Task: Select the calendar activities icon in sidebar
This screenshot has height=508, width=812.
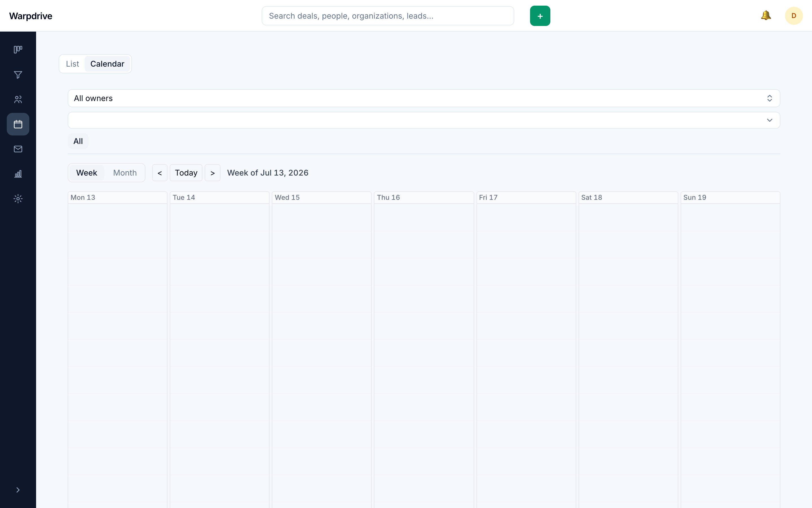Action: 18,124
